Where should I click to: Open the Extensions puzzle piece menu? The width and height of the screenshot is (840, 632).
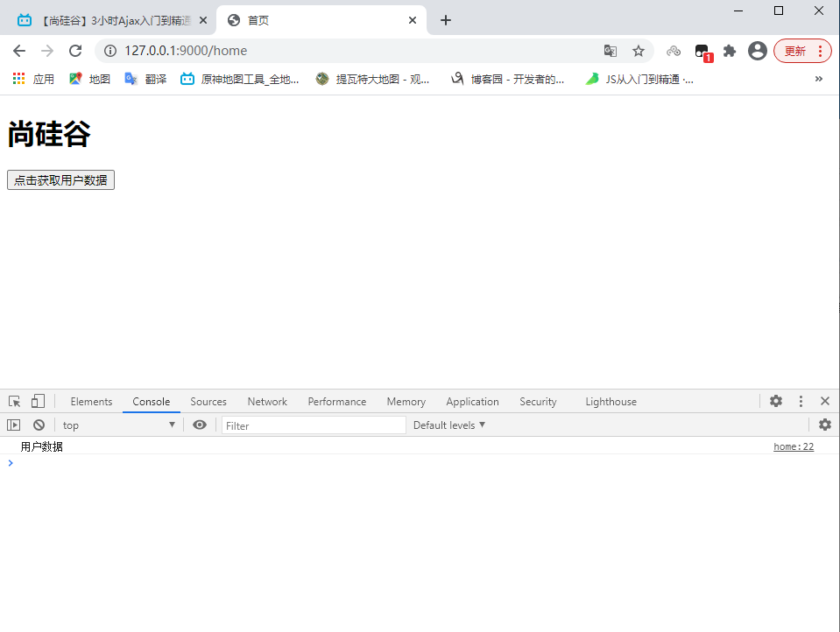tap(730, 51)
